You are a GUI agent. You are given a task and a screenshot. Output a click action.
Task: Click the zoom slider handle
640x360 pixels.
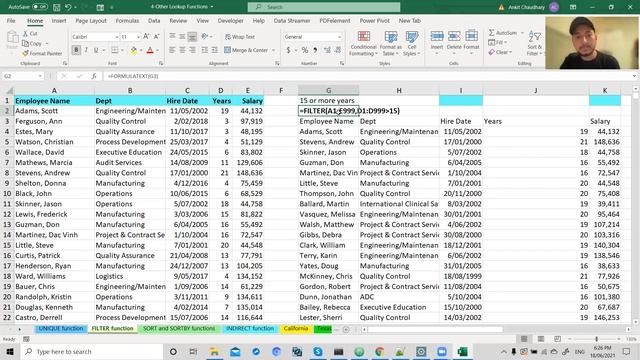(x=596, y=339)
